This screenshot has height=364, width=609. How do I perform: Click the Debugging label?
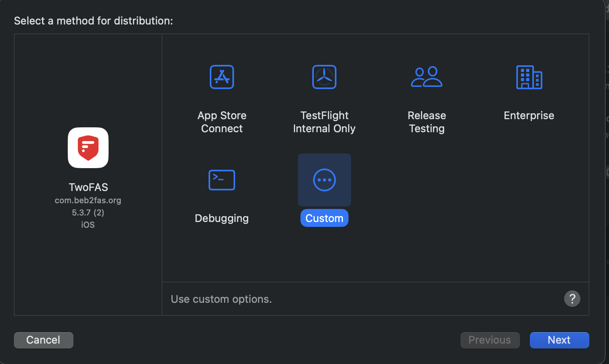222,218
